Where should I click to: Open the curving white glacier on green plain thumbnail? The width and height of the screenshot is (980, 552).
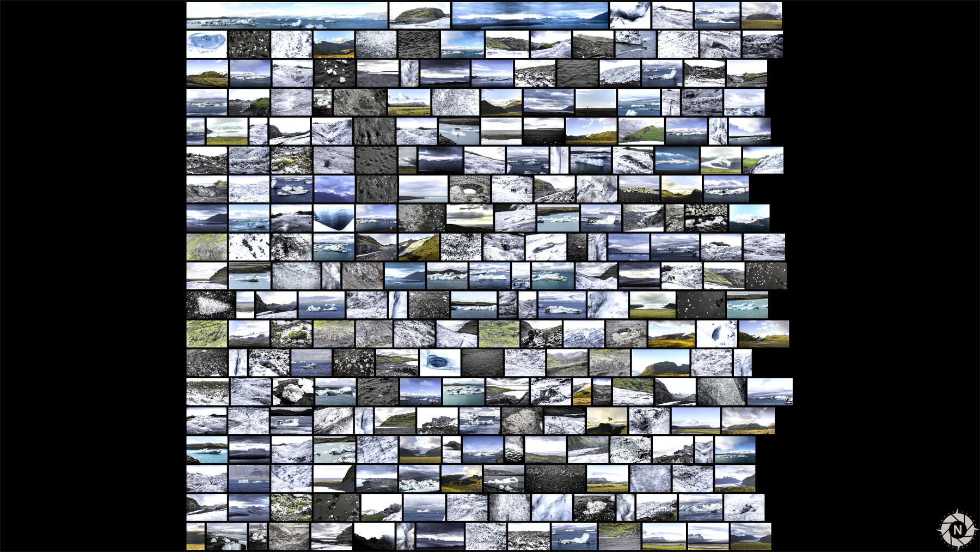point(721,160)
